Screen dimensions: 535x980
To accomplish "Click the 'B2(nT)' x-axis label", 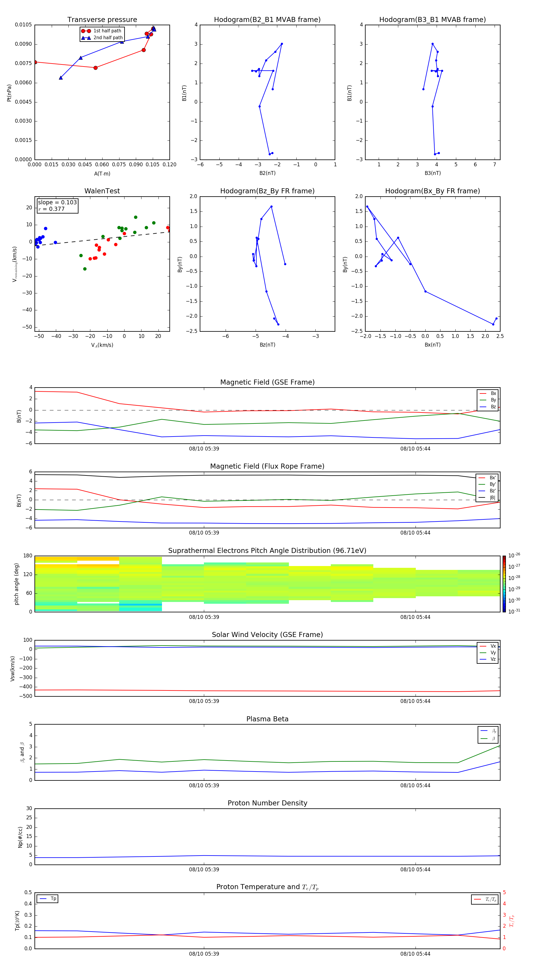I will click(267, 173).
